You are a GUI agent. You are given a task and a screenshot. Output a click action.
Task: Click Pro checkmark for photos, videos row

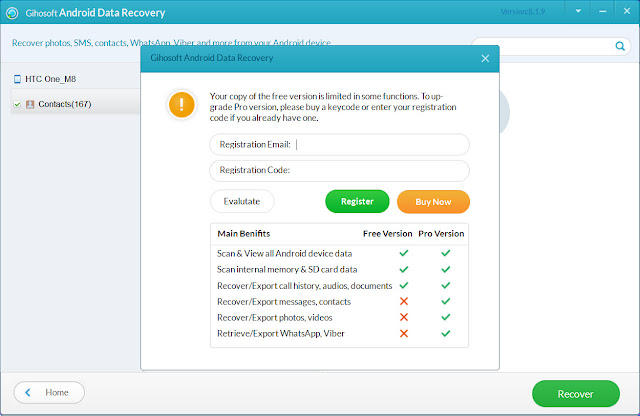[446, 317]
